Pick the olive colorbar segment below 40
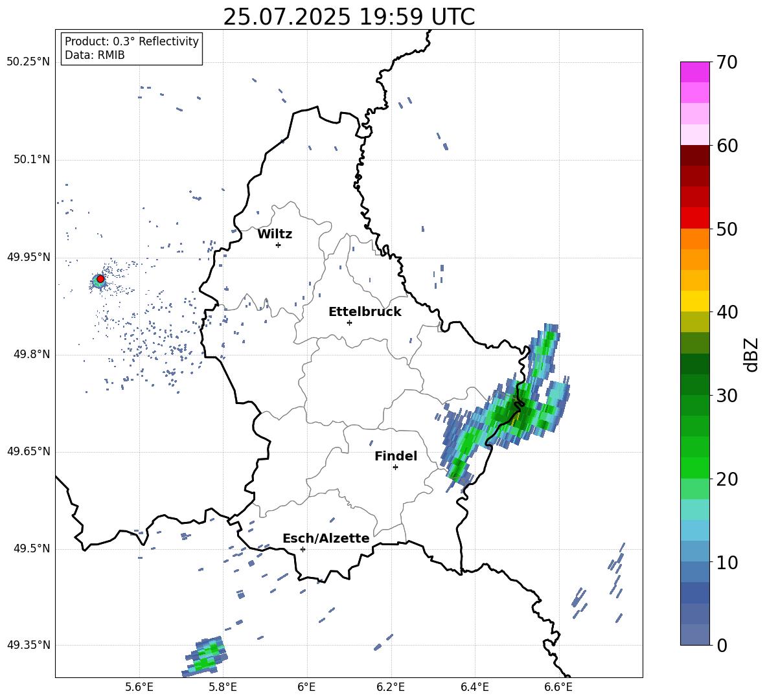The height and width of the screenshot is (700, 767). click(695, 322)
